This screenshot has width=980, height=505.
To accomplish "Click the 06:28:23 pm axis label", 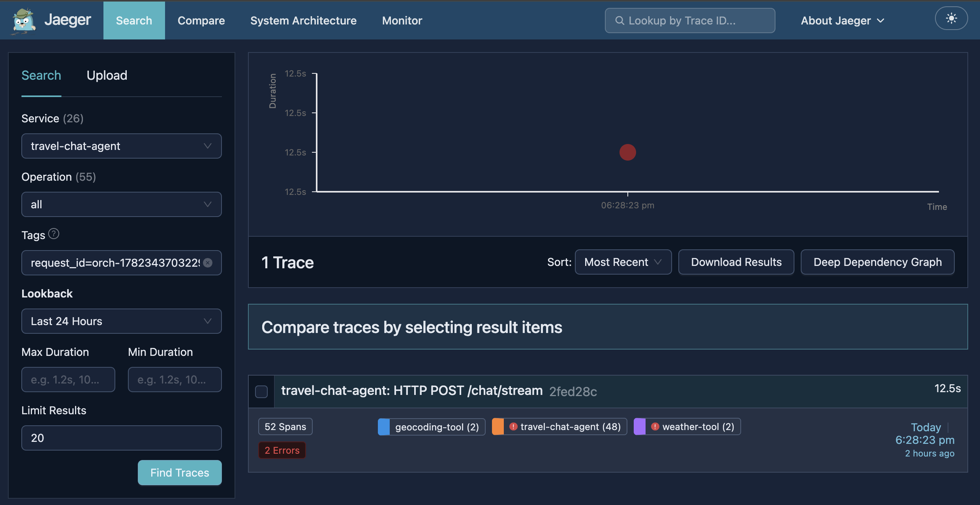I will [628, 205].
